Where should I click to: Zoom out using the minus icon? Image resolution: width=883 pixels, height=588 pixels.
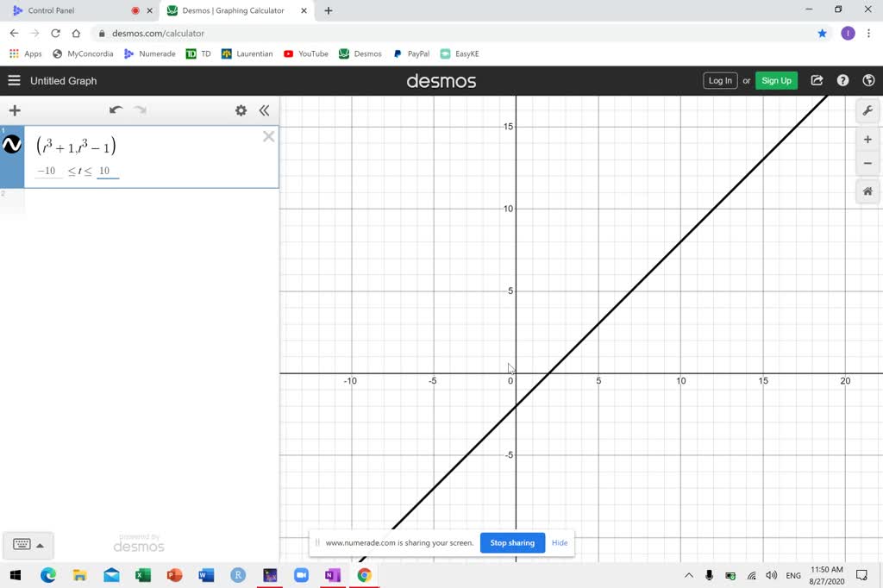867,163
